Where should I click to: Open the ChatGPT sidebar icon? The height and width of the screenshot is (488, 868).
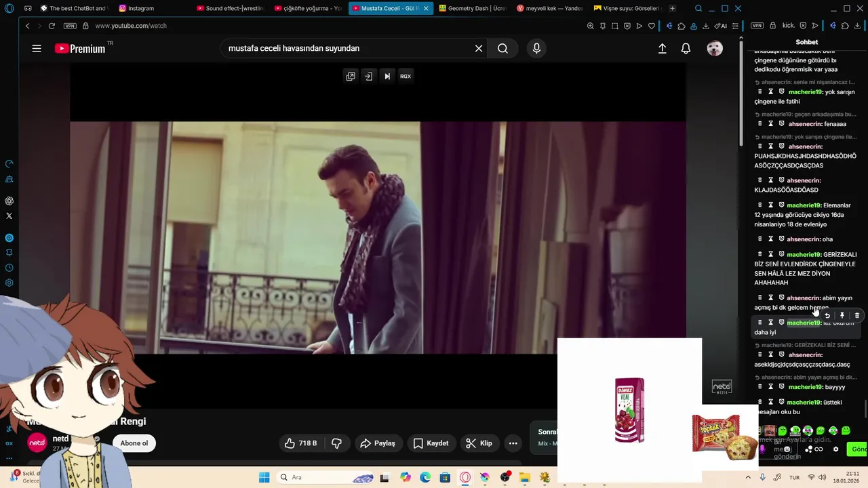[9, 201]
